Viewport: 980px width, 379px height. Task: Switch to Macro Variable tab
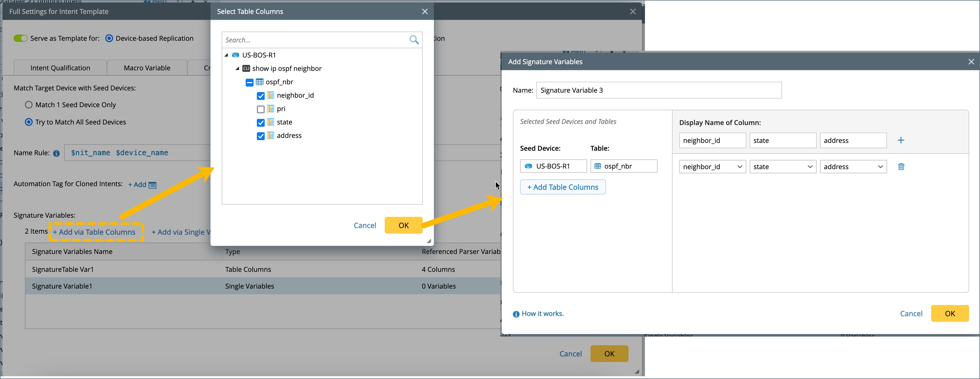point(147,68)
